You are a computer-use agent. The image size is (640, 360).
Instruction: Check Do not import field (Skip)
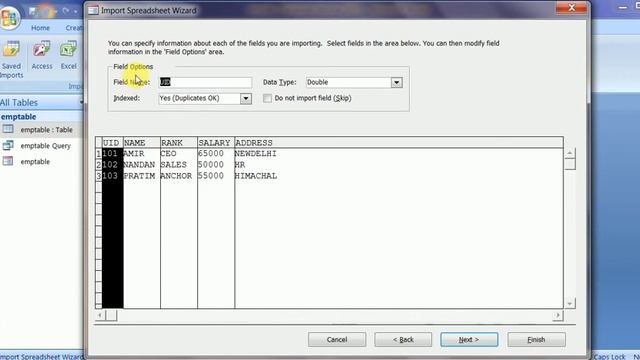pos(267,98)
